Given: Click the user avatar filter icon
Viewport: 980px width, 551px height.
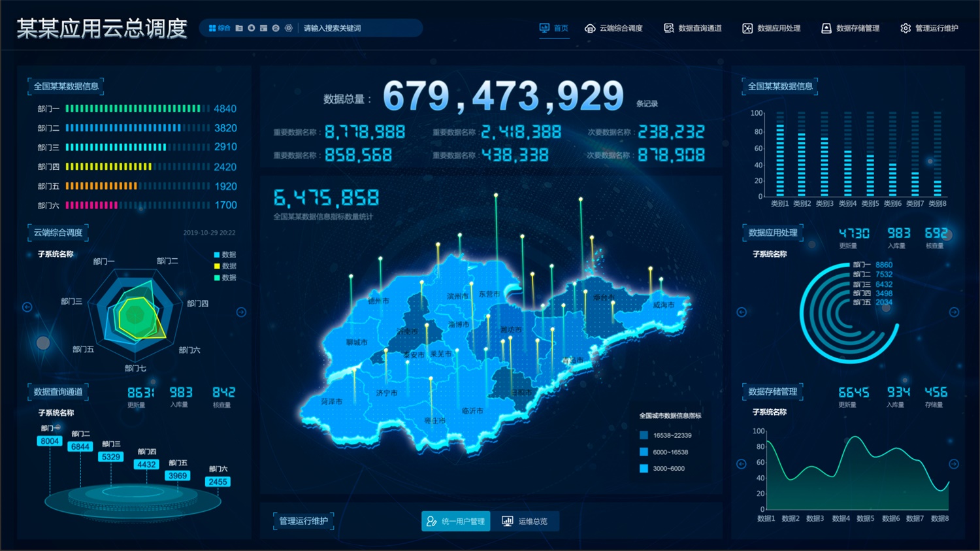Looking at the screenshot, I should [x=252, y=28].
